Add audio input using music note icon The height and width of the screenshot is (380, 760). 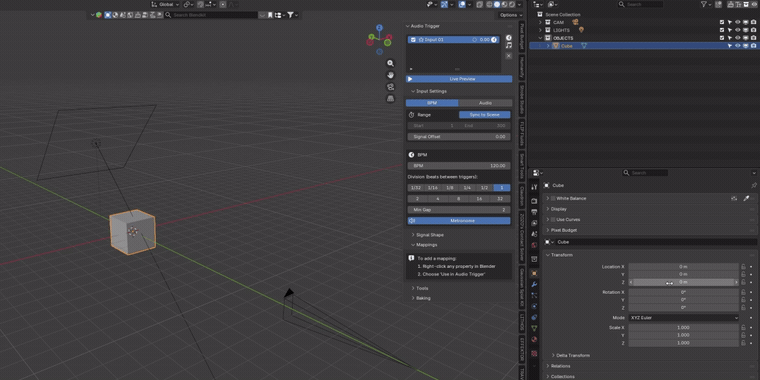tap(508, 46)
